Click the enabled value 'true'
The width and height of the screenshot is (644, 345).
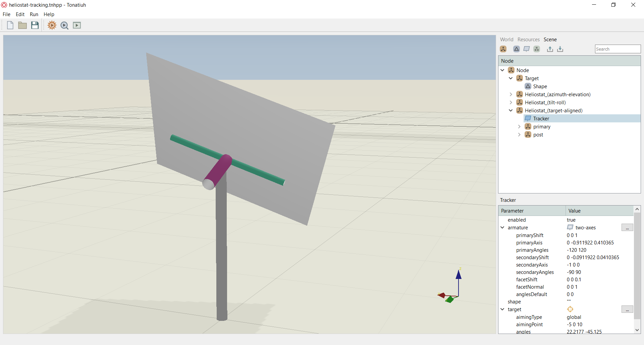[571, 220]
